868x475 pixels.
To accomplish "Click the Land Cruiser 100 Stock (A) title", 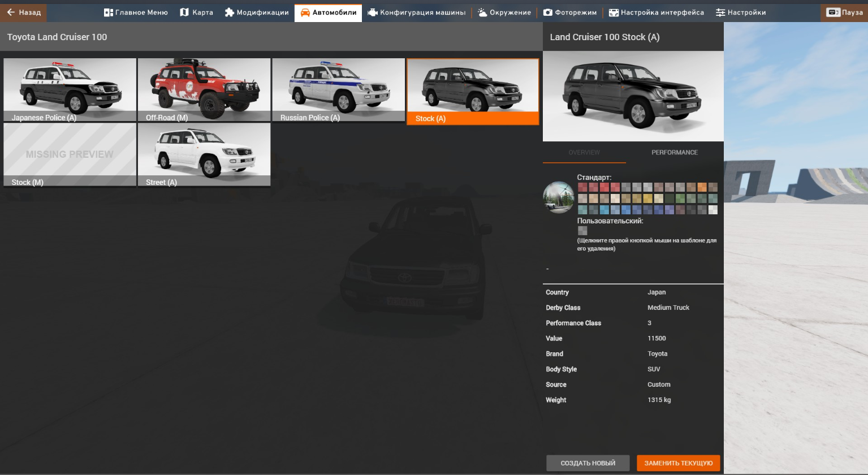I will [x=604, y=37].
